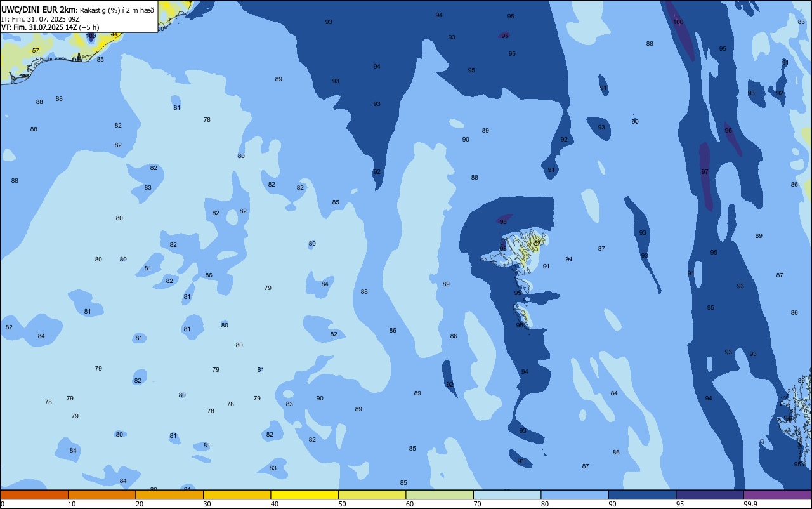The width and height of the screenshot is (812, 509).
Task: Select the "95" legend tick label
Action: (x=680, y=504)
